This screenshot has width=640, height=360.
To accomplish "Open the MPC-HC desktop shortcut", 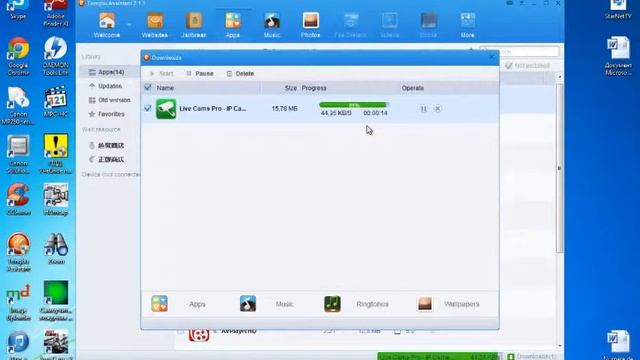I will pos(56,101).
